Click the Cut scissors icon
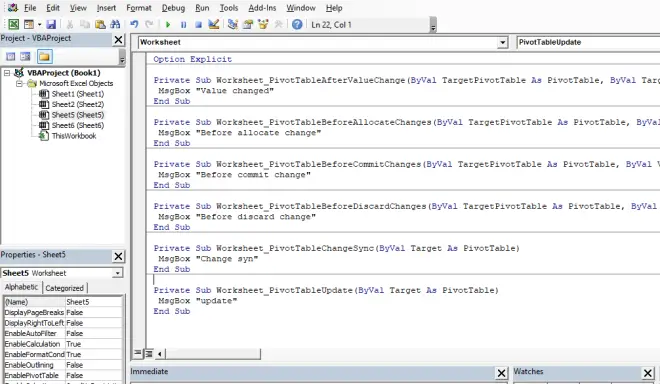Image resolution: width=660 pixels, height=384 pixels. pos(70,24)
